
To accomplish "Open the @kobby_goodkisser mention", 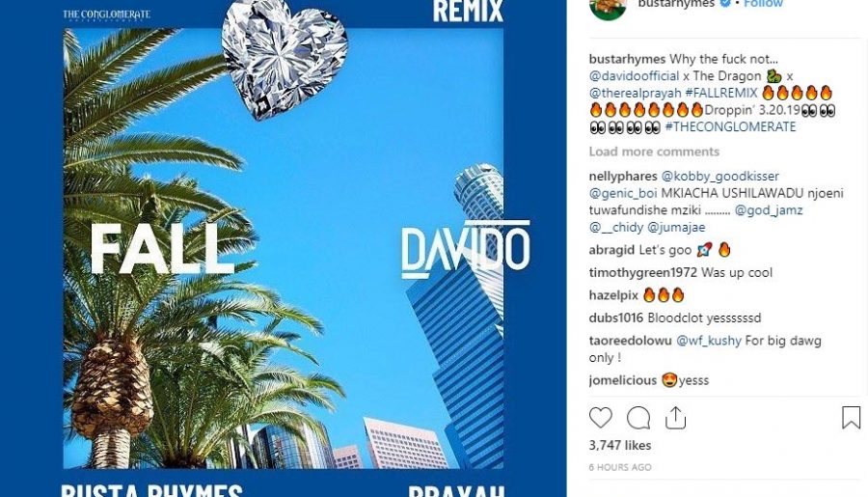I will coord(719,177).
